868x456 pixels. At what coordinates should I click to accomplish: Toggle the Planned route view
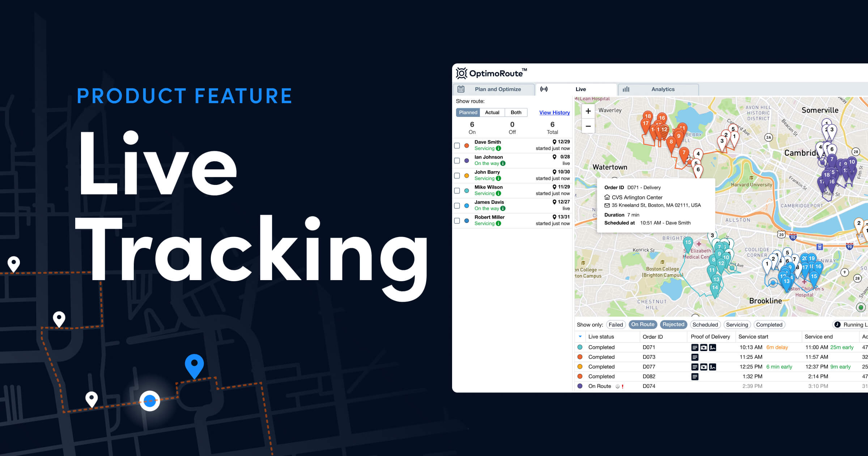tap(468, 113)
